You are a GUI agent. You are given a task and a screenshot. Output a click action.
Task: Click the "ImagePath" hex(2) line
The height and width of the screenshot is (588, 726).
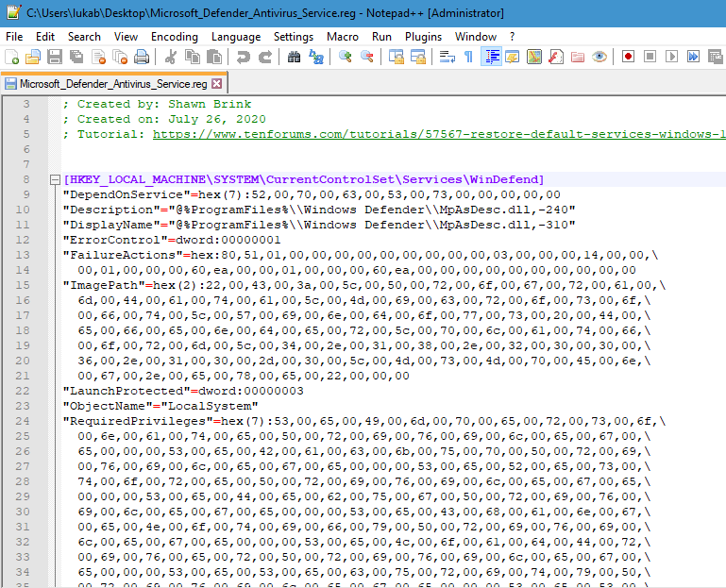coord(364,285)
